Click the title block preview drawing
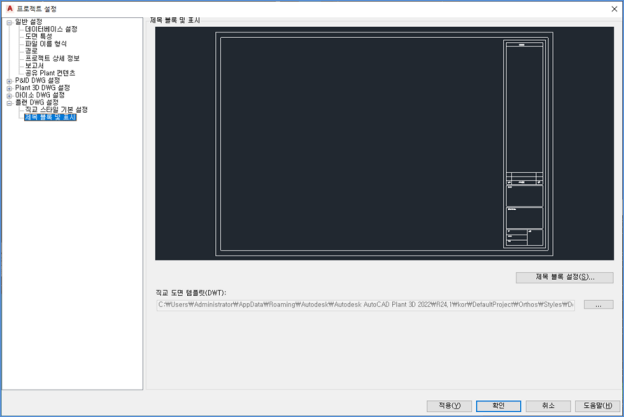 [x=384, y=144]
